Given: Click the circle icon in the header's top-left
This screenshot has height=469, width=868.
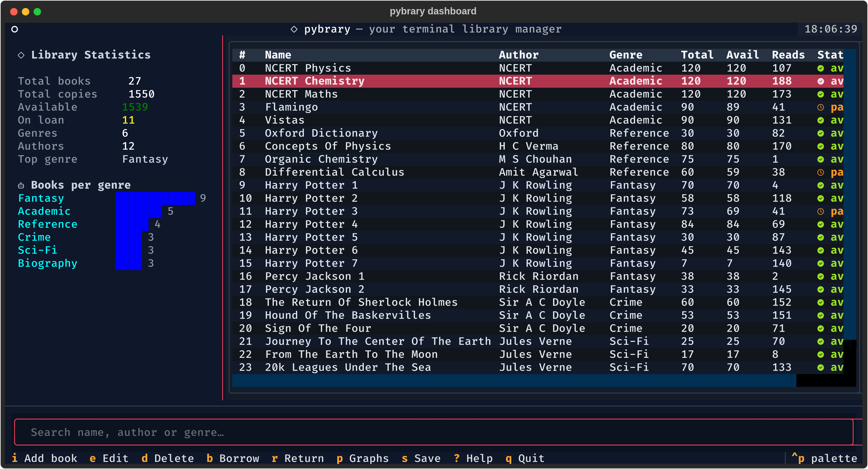Looking at the screenshot, I should pos(14,29).
